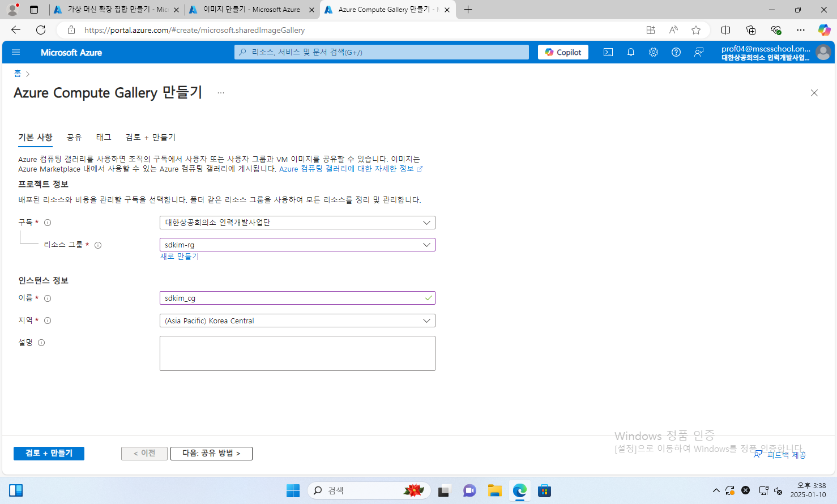Click the Microsoft Azure logo text
The image size is (837, 504).
pyautogui.click(x=71, y=53)
